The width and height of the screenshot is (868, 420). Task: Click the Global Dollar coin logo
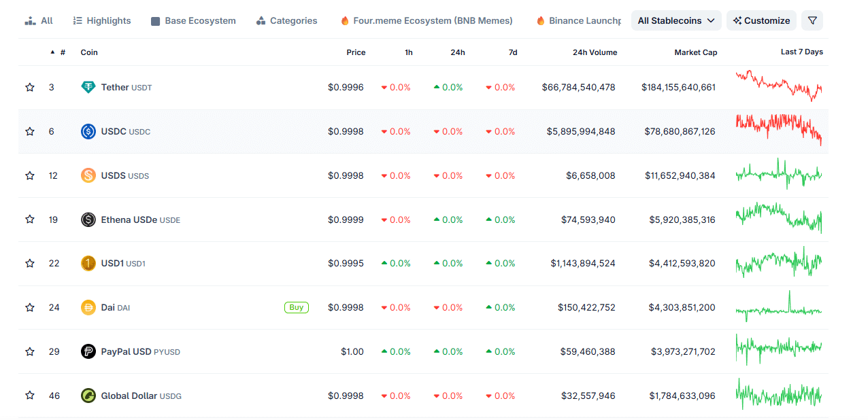pyautogui.click(x=89, y=395)
